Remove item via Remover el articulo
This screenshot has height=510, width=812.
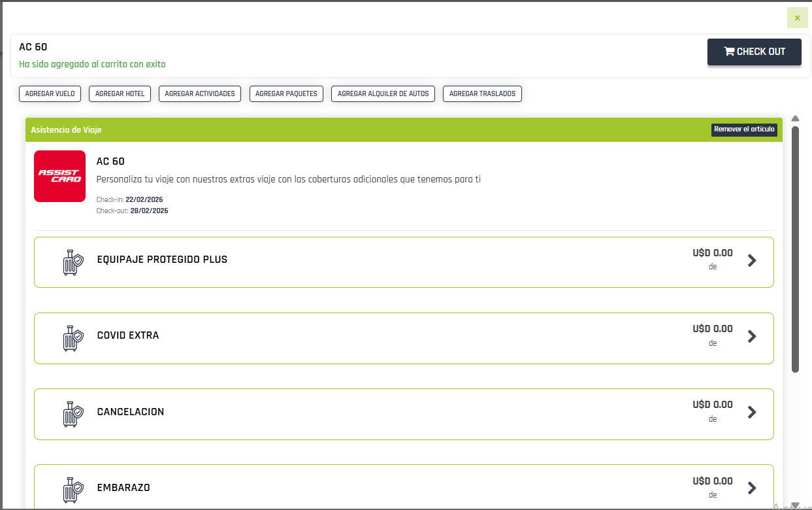[744, 129]
